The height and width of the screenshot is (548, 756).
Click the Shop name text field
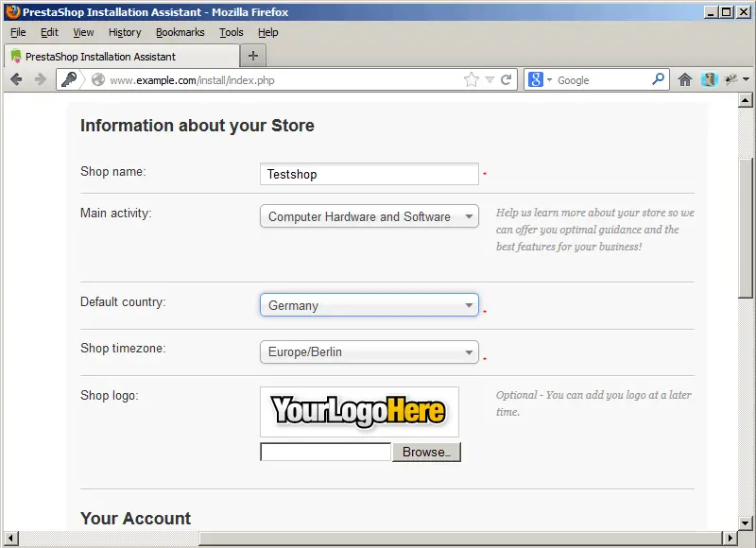click(369, 174)
